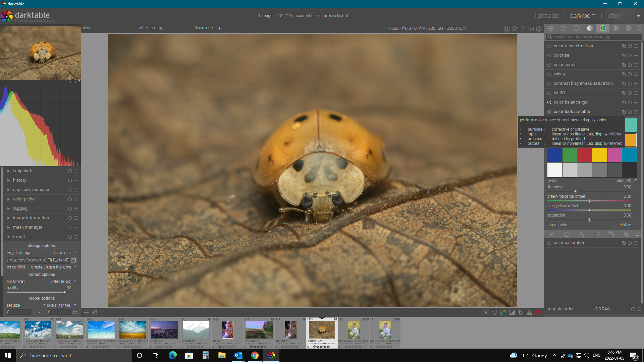
Task: Toggle gamut check warning triangle icon
Action: click(x=529, y=312)
